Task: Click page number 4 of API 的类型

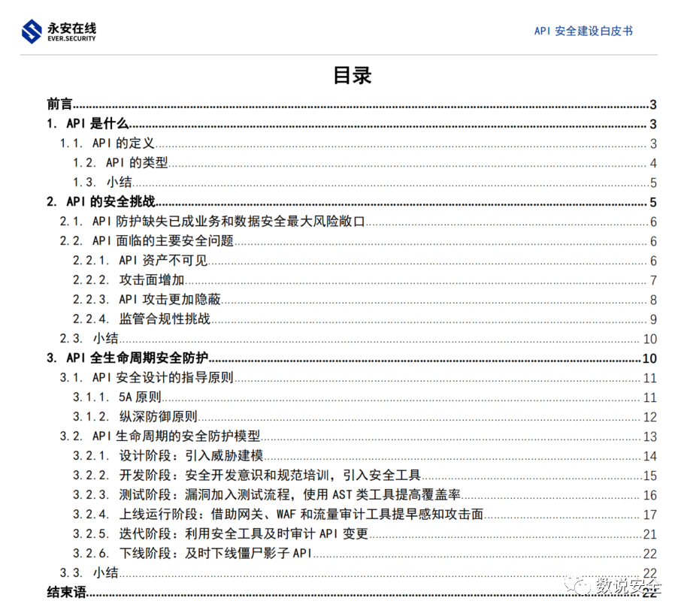Action: (x=653, y=164)
